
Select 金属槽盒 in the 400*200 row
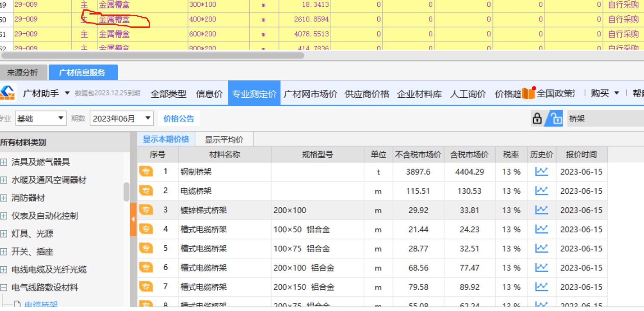pos(114,20)
